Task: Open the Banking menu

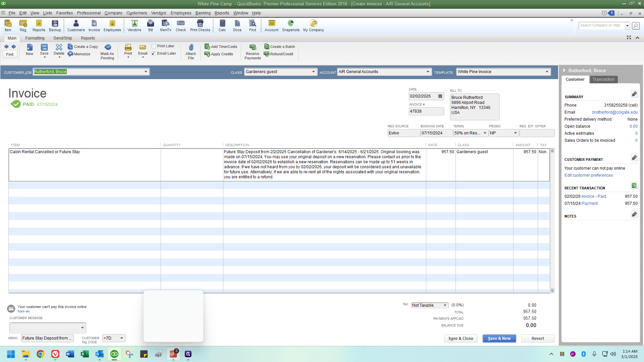Action: pos(203,13)
